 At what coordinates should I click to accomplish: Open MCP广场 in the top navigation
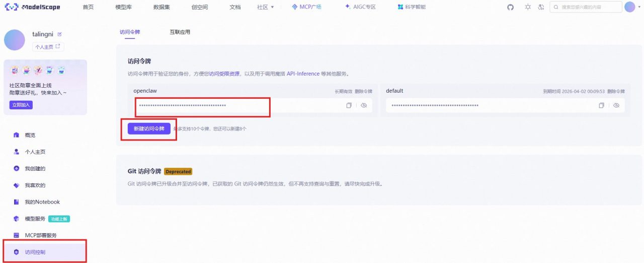(306, 8)
